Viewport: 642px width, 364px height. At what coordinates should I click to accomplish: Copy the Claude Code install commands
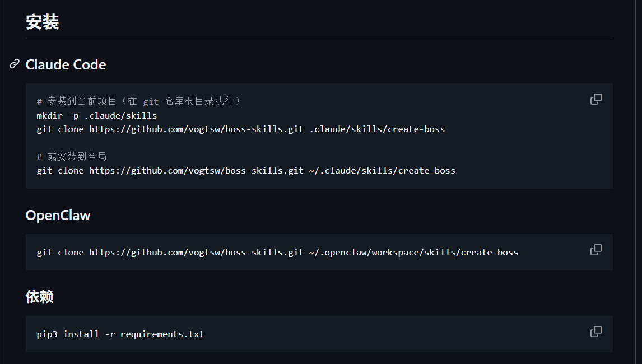coord(596,99)
